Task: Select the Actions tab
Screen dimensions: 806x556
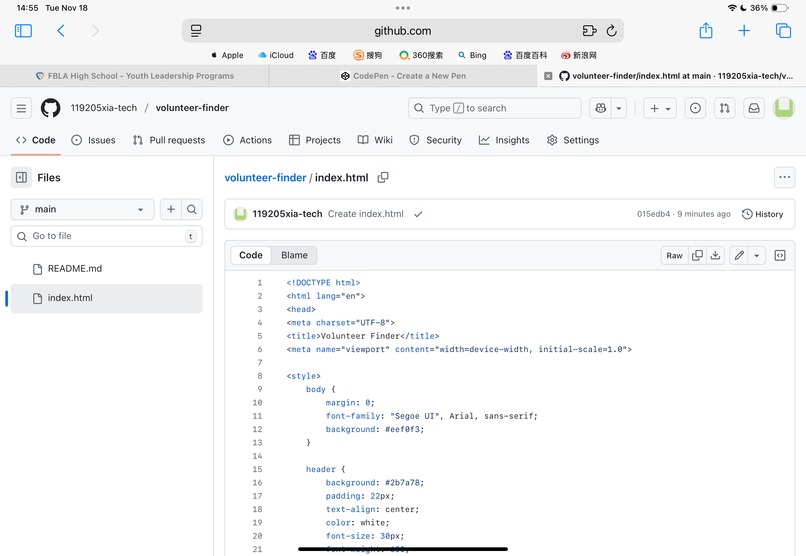Action: tap(247, 140)
